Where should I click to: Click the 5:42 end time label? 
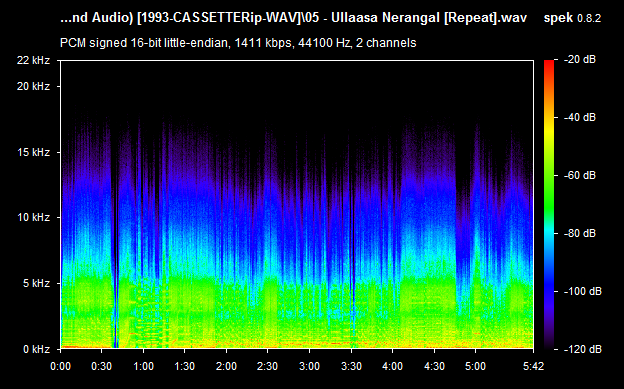point(533,366)
